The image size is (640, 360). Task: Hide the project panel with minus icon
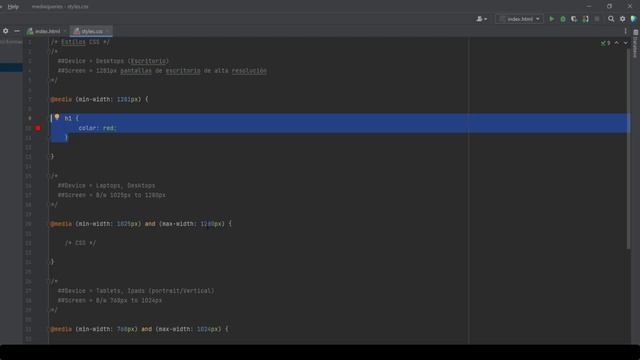(17, 31)
